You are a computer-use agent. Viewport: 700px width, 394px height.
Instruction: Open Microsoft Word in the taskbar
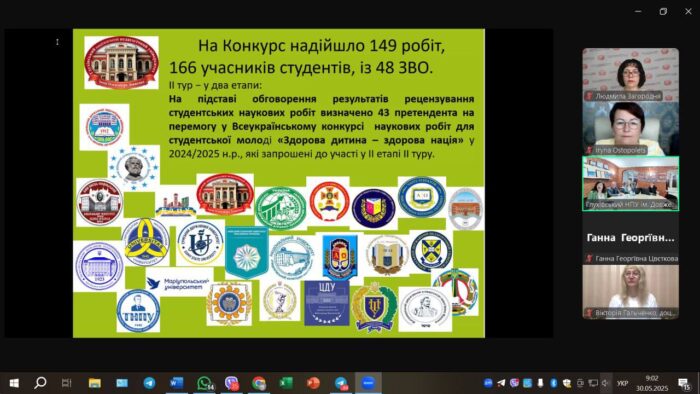click(177, 383)
